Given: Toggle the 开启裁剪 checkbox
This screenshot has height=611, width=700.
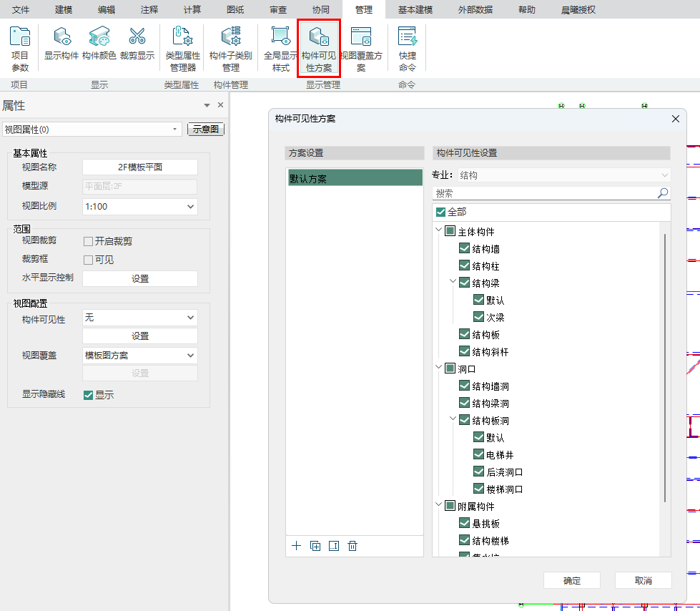Looking at the screenshot, I should click(89, 242).
